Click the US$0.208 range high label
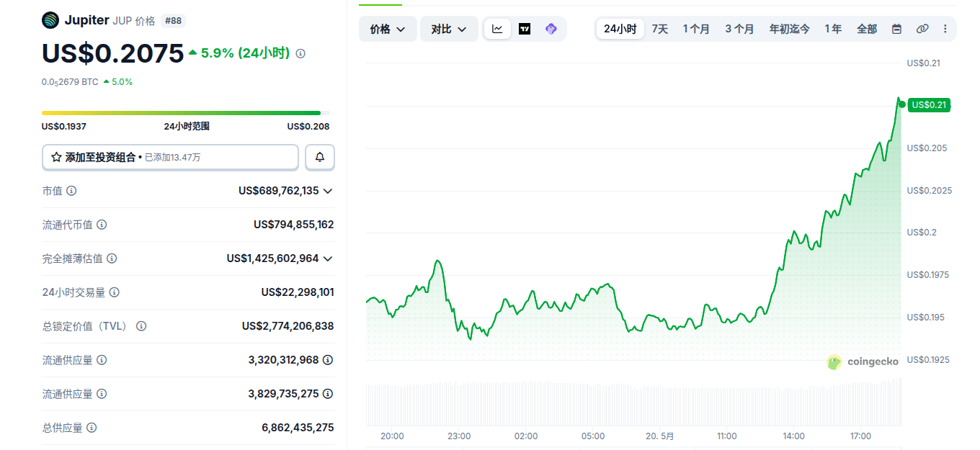 coord(308,127)
